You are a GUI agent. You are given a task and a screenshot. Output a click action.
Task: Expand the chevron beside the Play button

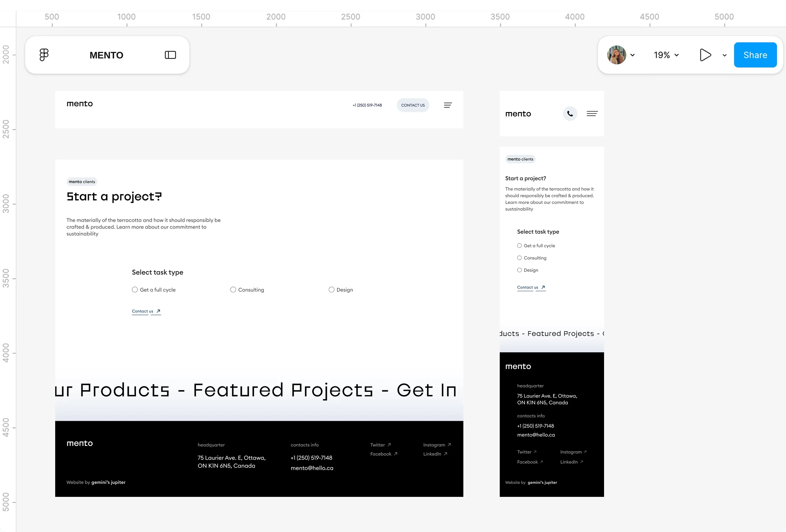724,55
